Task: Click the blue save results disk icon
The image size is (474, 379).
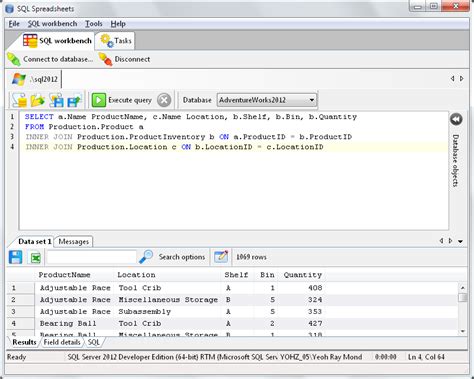Action: 15,257
